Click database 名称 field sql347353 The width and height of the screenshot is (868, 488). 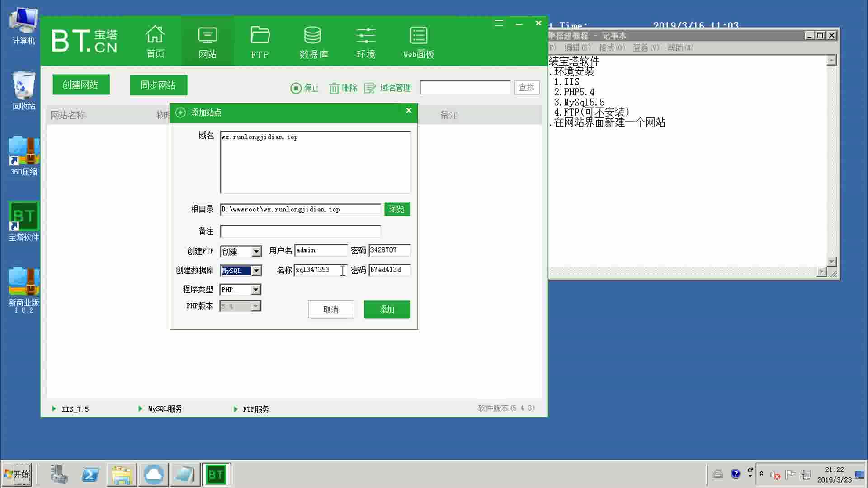[321, 270]
